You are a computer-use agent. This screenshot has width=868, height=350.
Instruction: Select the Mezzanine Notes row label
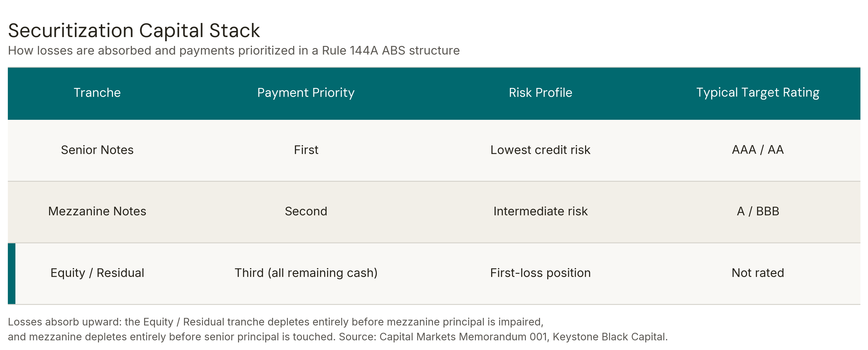(x=97, y=211)
